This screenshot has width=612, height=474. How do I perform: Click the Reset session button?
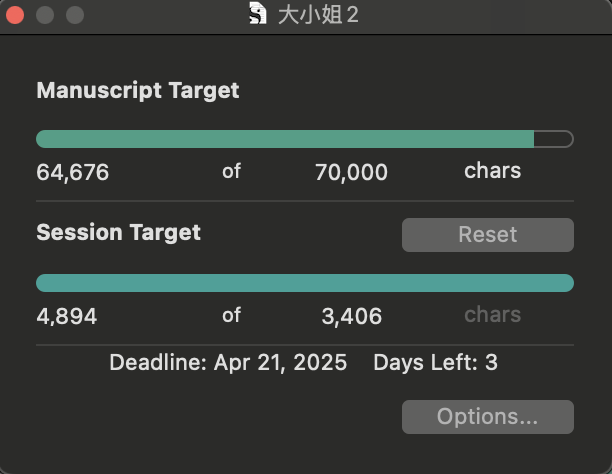(x=487, y=235)
